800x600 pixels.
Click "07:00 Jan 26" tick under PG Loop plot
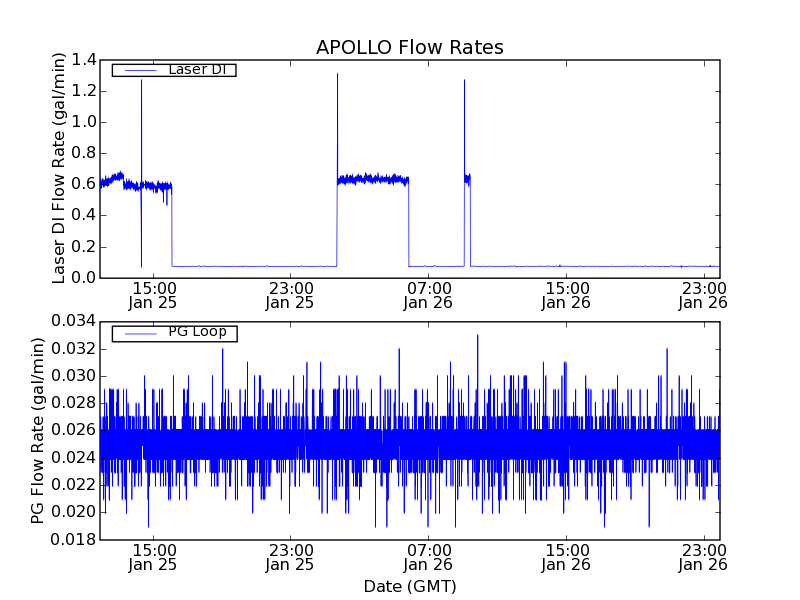(x=428, y=558)
